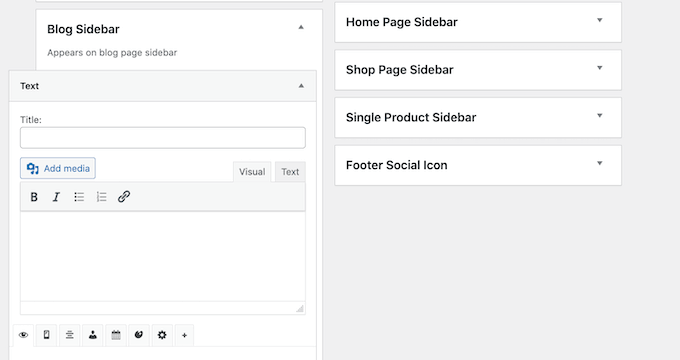Open the styling swirl tab icon
This screenshot has height=360, width=680.
[x=139, y=335]
